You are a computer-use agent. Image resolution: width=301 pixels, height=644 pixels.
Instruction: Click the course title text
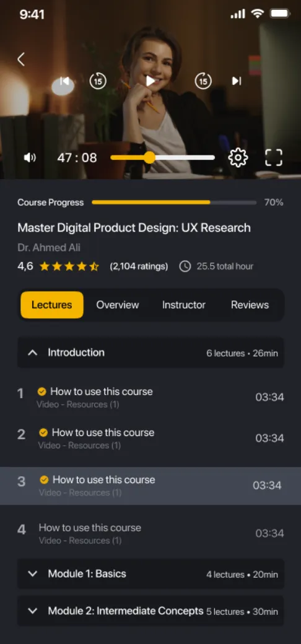134,227
